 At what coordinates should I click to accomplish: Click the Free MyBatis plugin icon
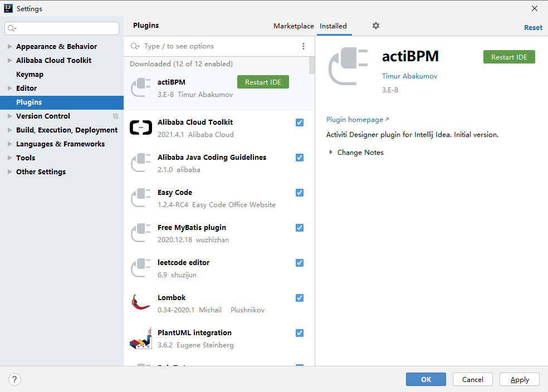pyautogui.click(x=141, y=233)
